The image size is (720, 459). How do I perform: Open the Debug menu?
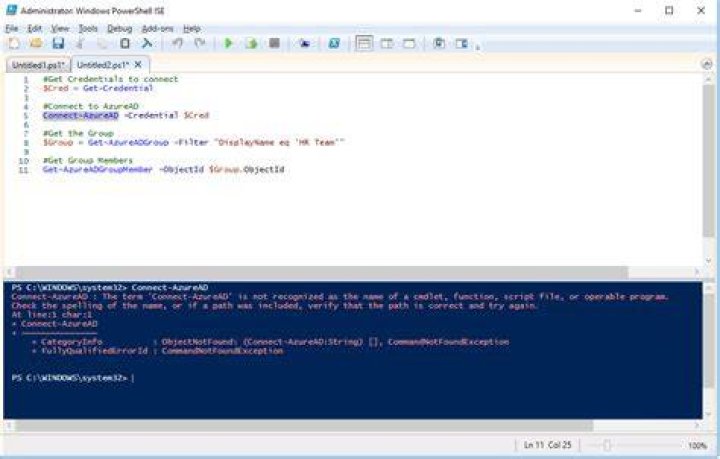[119, 29]
